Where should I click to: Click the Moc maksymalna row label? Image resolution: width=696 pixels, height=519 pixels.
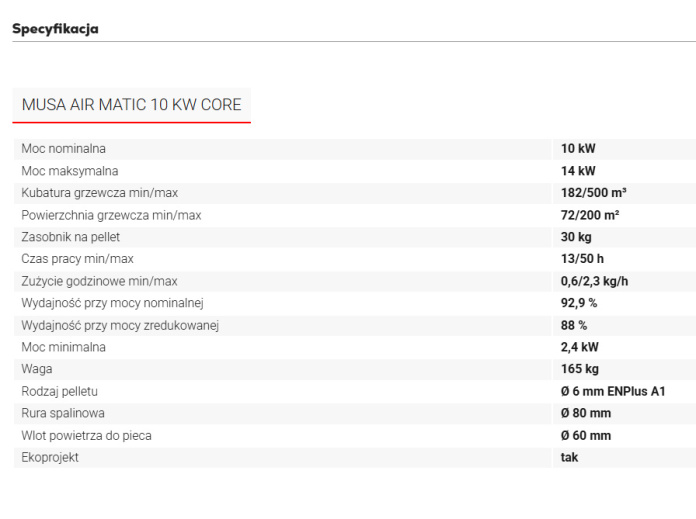70,171
